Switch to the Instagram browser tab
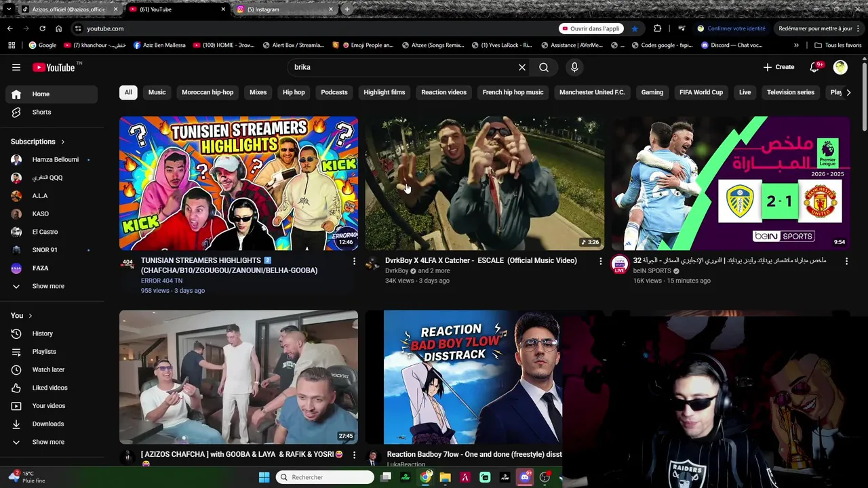The image size is (868, 488). click(x=284, y=9)
